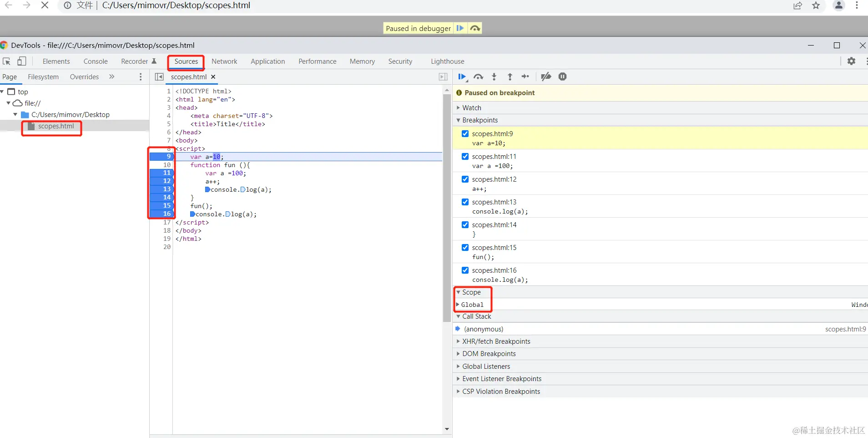Step out of current function icon
Viewport: 868px width, 438px height.
point(510,76)
